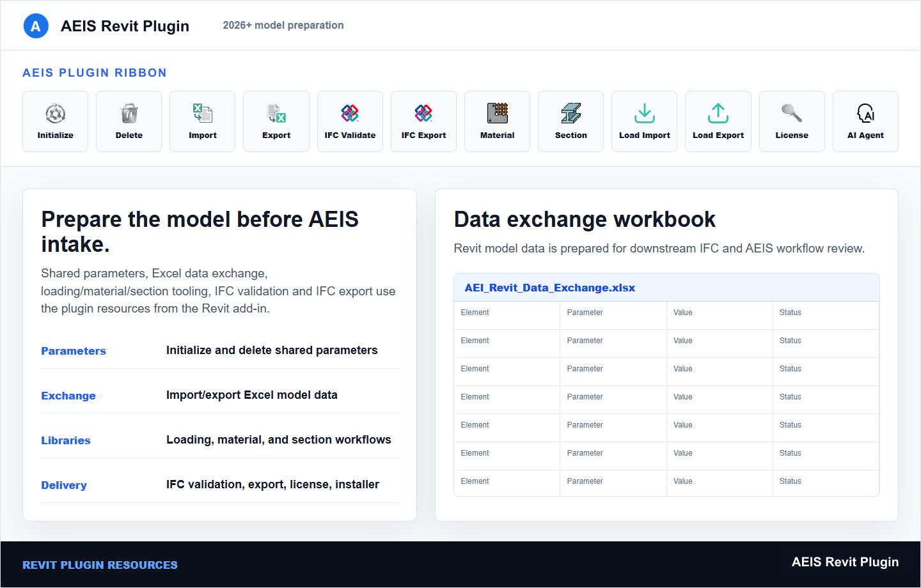
Task: Launch the IFC Export tool
Action: [x=423, y=121]
